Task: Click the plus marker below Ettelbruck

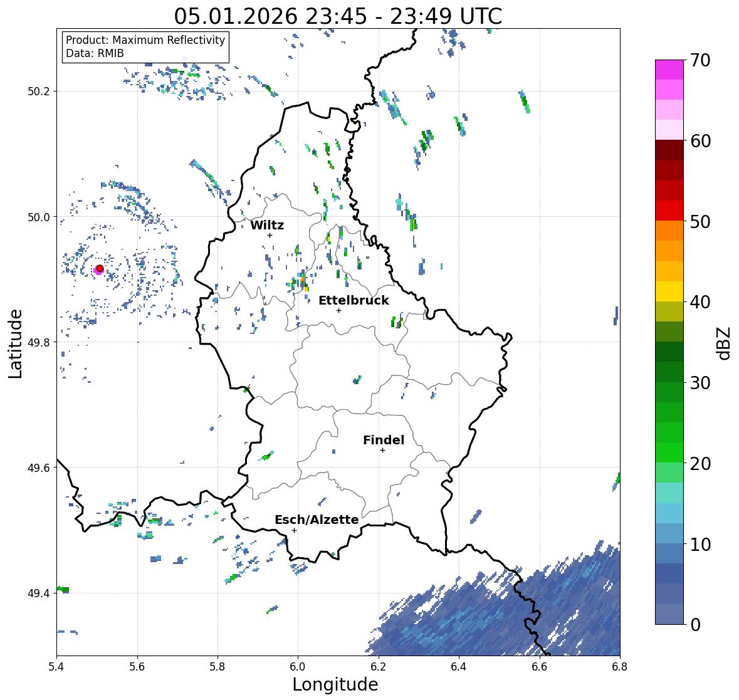Action: 338,310
